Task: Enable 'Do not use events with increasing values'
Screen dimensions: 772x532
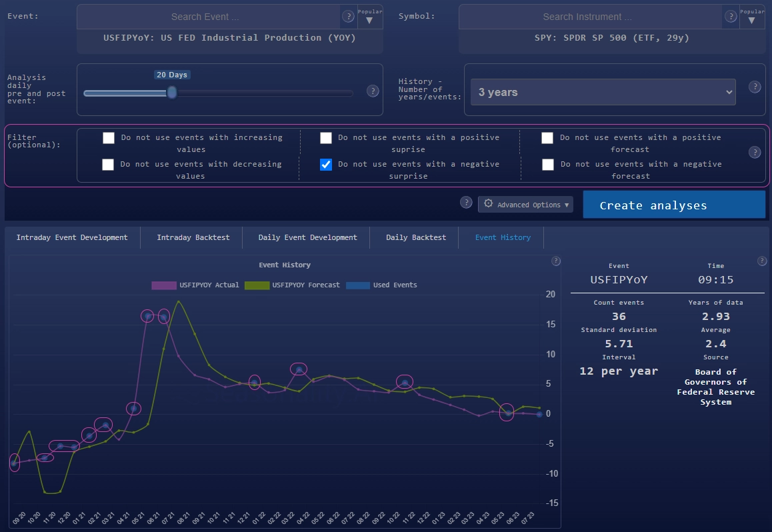Action: [x=109, y=138]
